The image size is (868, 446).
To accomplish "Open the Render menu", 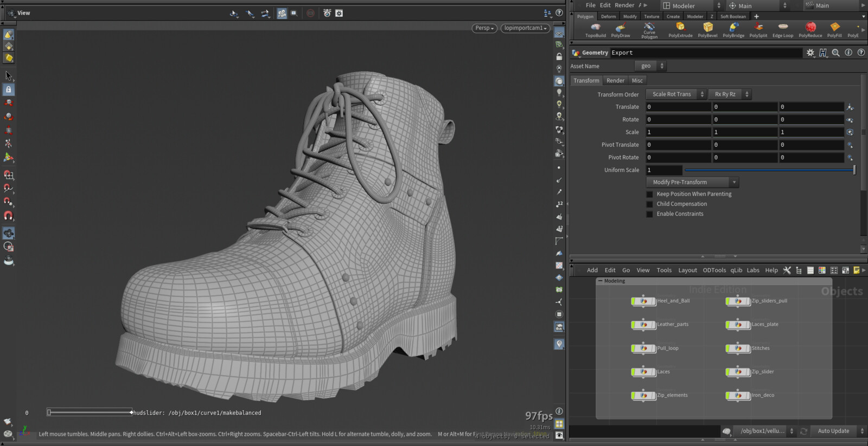I will click(x=624, y=5).
